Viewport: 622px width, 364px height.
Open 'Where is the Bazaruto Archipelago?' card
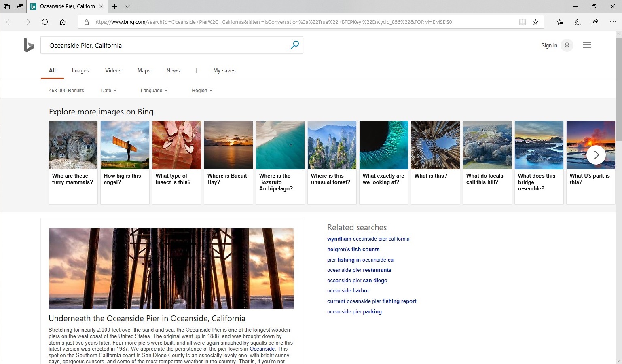click(280, 162)
